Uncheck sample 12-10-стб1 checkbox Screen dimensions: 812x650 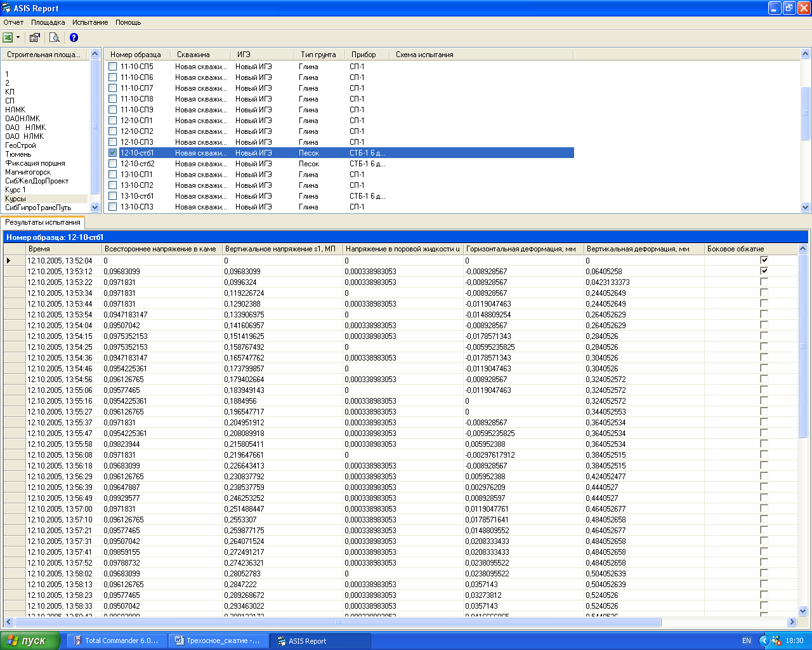[112, 153]
